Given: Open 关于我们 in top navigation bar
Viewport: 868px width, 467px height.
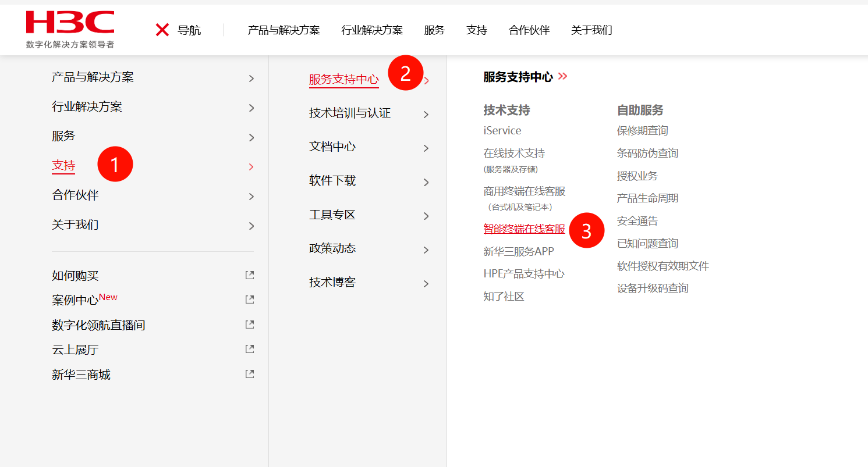Looking at the screenshot, I should (x=591, y=30).
